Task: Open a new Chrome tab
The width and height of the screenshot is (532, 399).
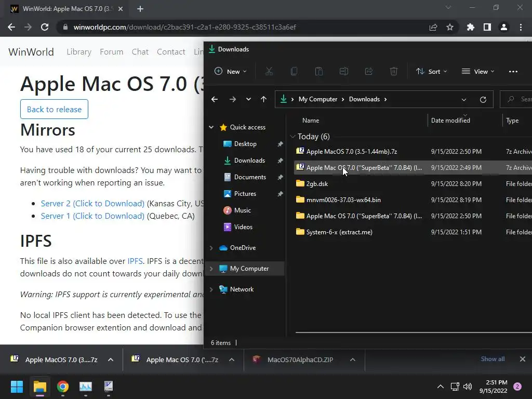Action: pyautogui.click(x=140, y=9)
